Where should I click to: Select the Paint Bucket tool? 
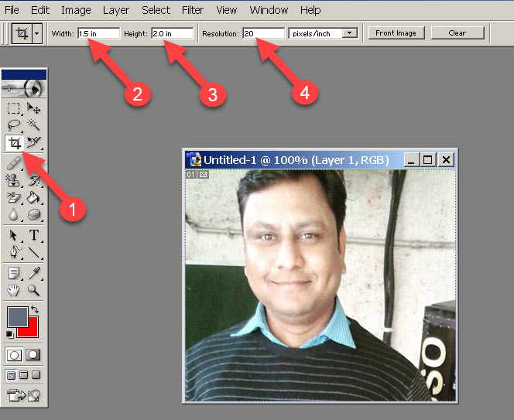pyautogui.click(x=33, y=197)
